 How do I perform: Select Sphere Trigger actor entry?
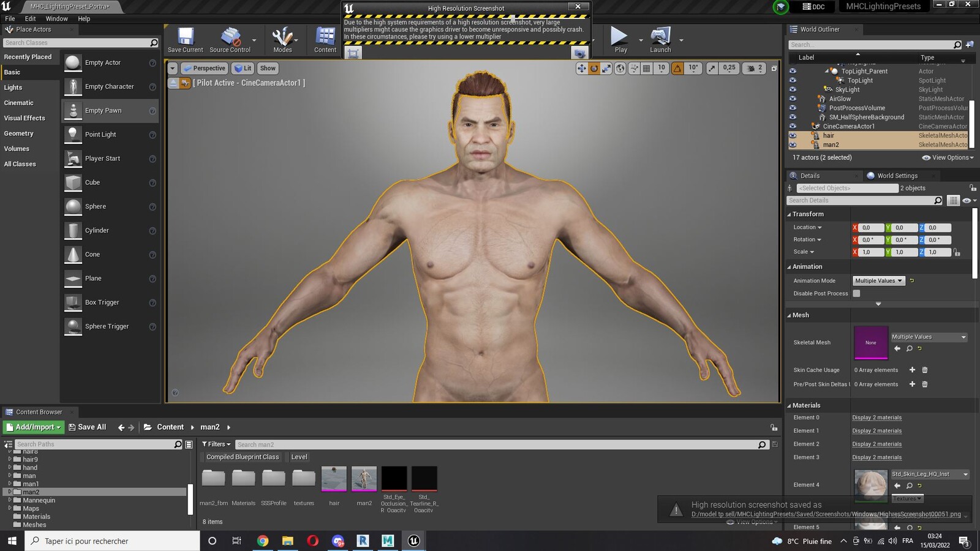[x=110, y=326]
